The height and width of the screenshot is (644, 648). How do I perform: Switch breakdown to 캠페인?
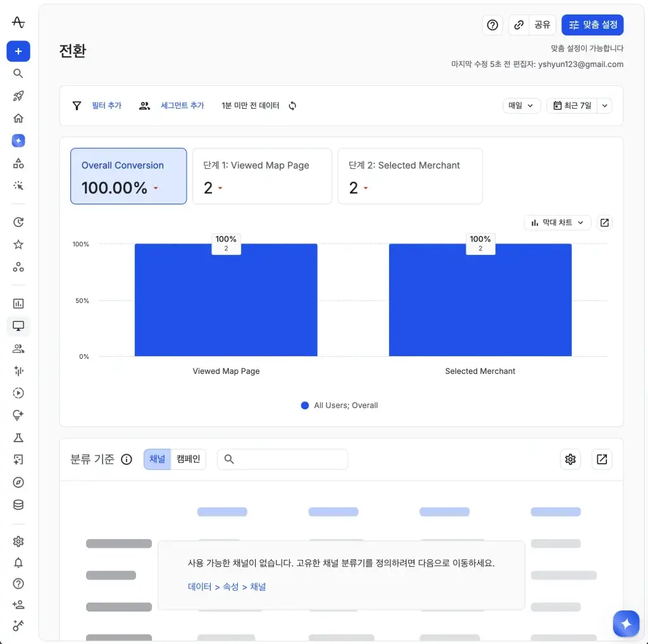[x=188, y=459]
